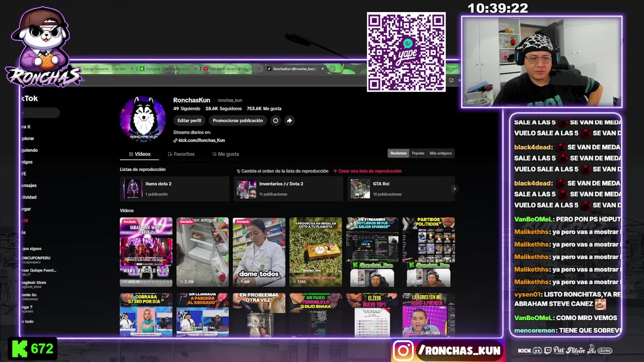
Task: Switch to the Vivo por el Streaming tab
Action: click(x=231, y=69)
